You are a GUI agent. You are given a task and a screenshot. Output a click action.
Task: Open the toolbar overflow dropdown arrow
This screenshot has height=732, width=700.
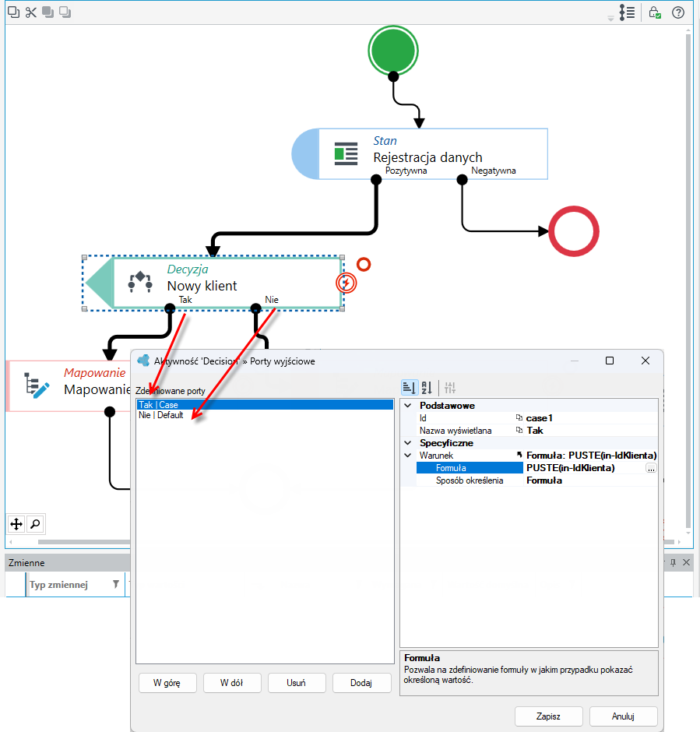click(x=610, y=18)
